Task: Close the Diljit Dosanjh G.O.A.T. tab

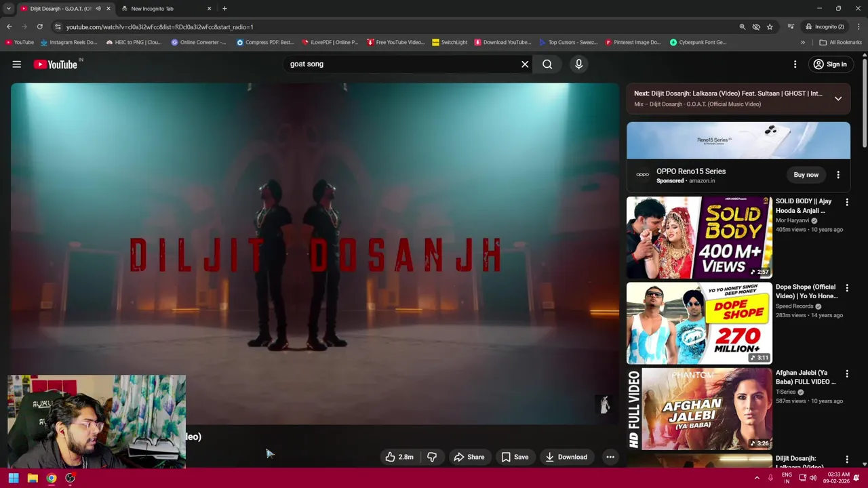Action: click(108, 9)
